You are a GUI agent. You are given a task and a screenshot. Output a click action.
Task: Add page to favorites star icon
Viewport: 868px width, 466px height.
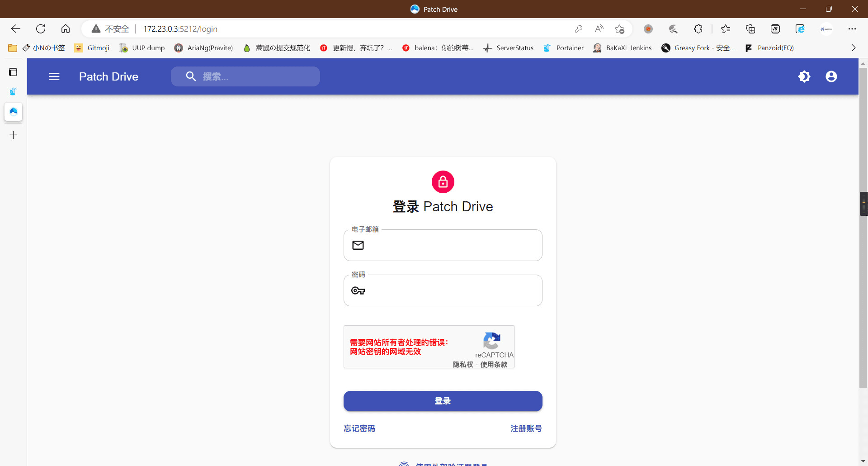click(619, 29)
